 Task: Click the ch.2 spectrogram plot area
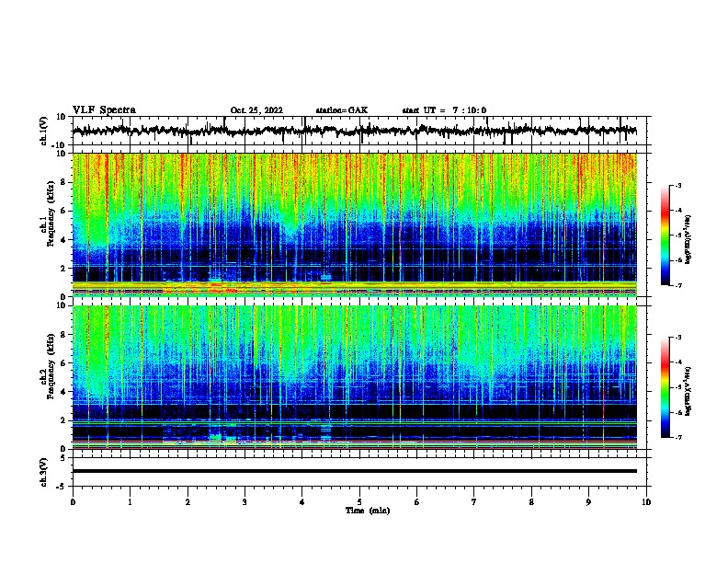pos(355,377)
